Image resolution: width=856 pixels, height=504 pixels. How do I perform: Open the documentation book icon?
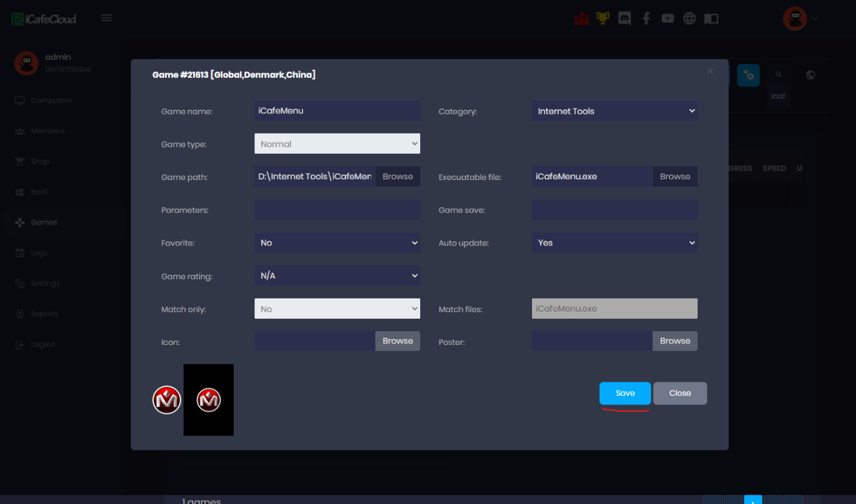pos(711,18)
